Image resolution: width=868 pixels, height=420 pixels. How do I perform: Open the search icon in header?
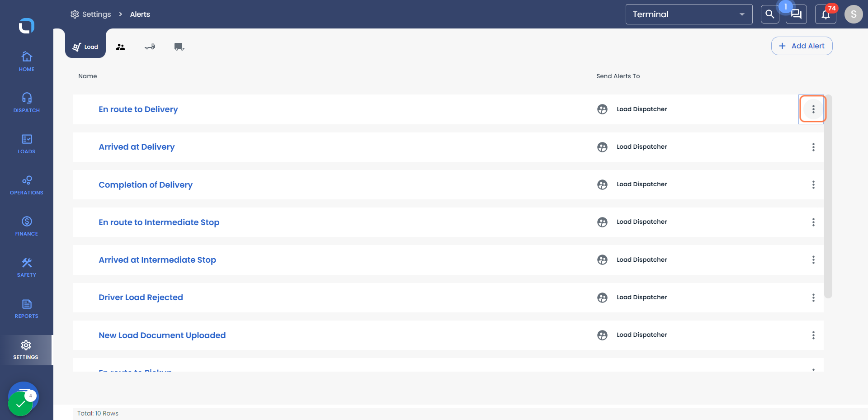[770, 14]
